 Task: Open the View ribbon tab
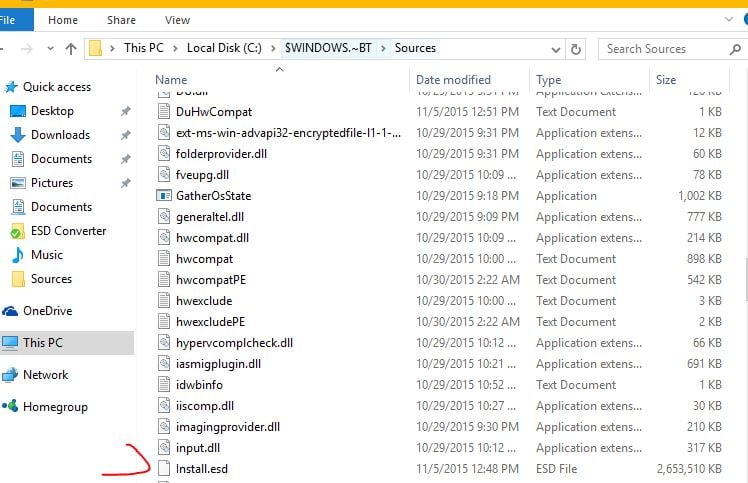177,20
